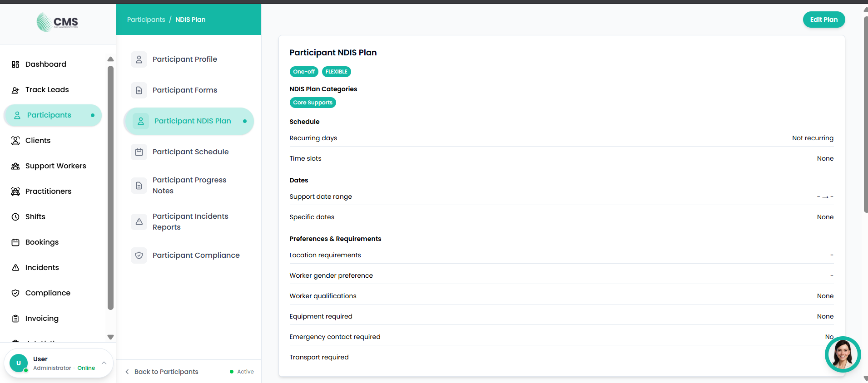This screenshot has width=868, height=383.
Task: Click the CMS logo
Action: [57, 22]
